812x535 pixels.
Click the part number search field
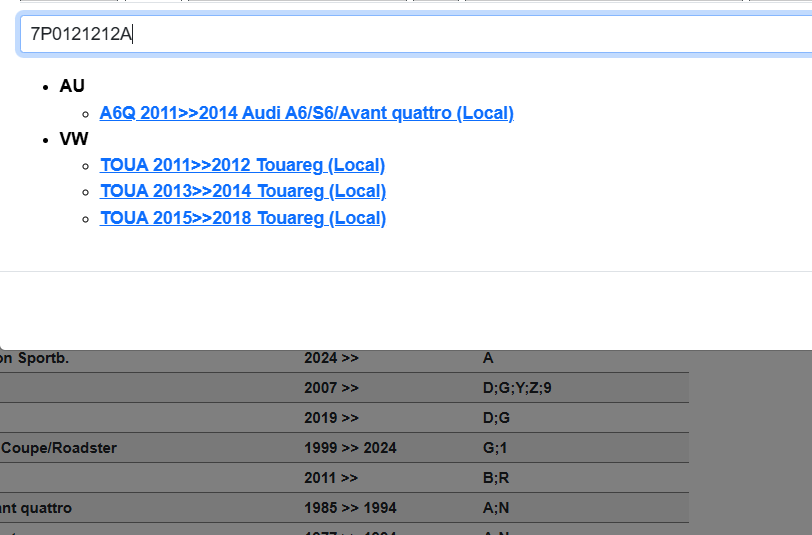coord(415,35)
